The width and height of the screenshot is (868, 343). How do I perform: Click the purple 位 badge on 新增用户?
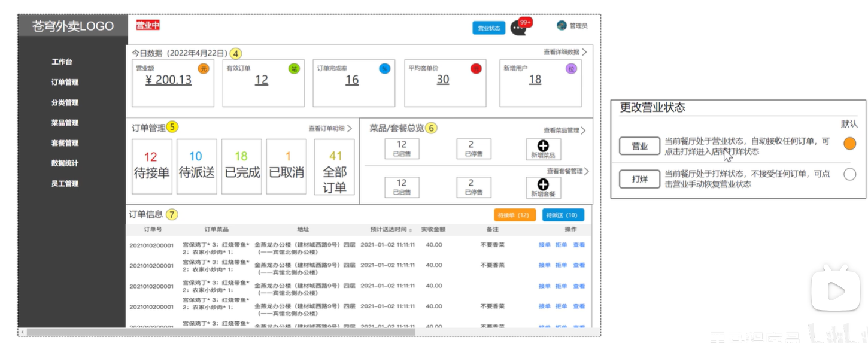coord(571,69)
